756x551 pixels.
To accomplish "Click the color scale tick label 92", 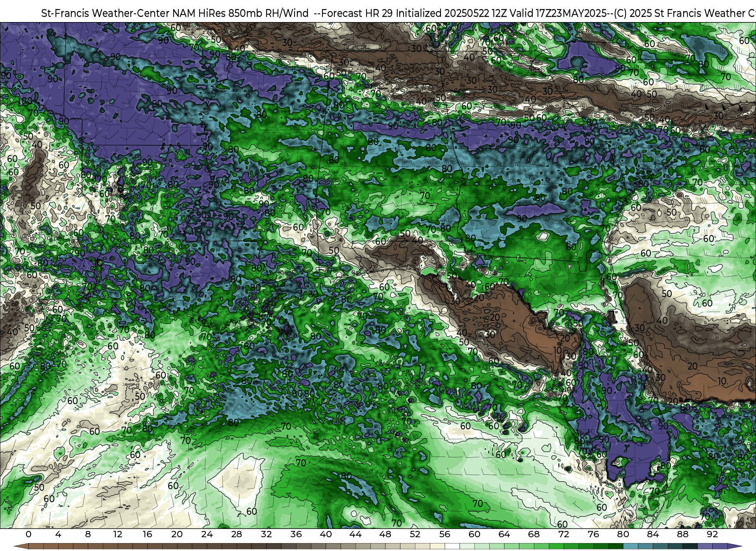I will tap(712, 534).
